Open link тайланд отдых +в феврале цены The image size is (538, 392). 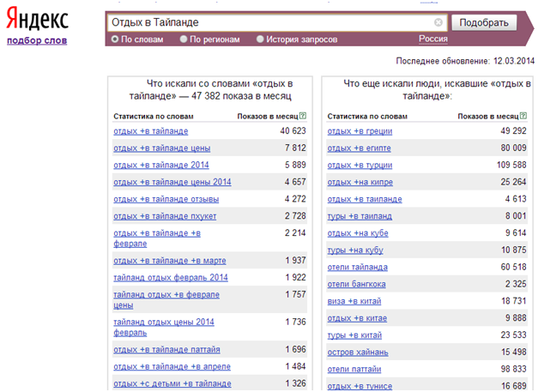(x=166, y=299)
